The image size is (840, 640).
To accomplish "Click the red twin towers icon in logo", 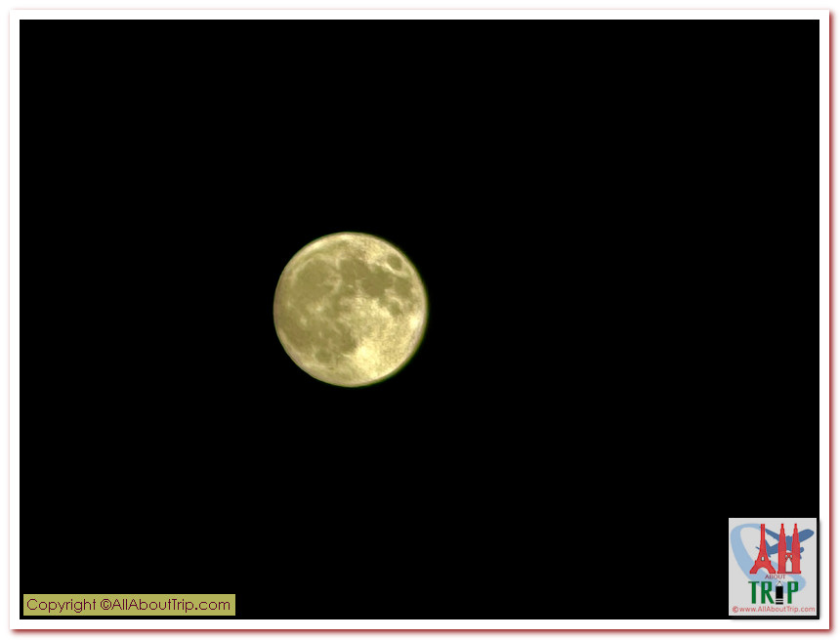I will pos(789,551).
